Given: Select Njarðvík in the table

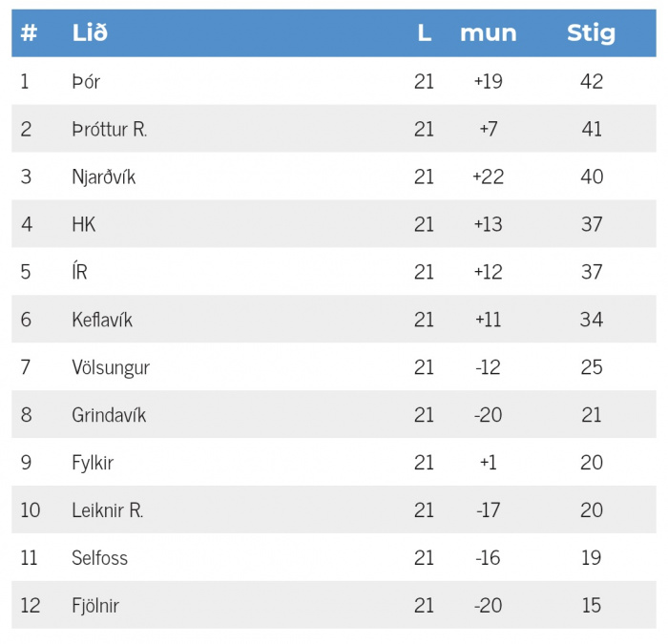Looking at the screenshot, I should tap(103, 177).
